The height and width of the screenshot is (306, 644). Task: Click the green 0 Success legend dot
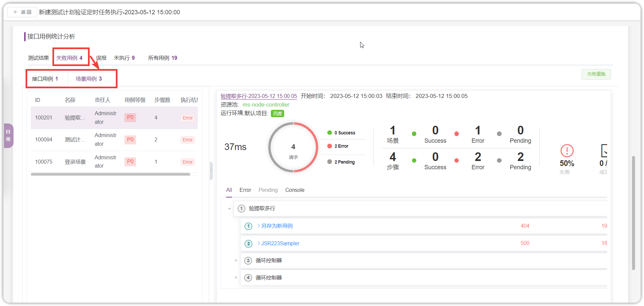[x=330, y=133]
